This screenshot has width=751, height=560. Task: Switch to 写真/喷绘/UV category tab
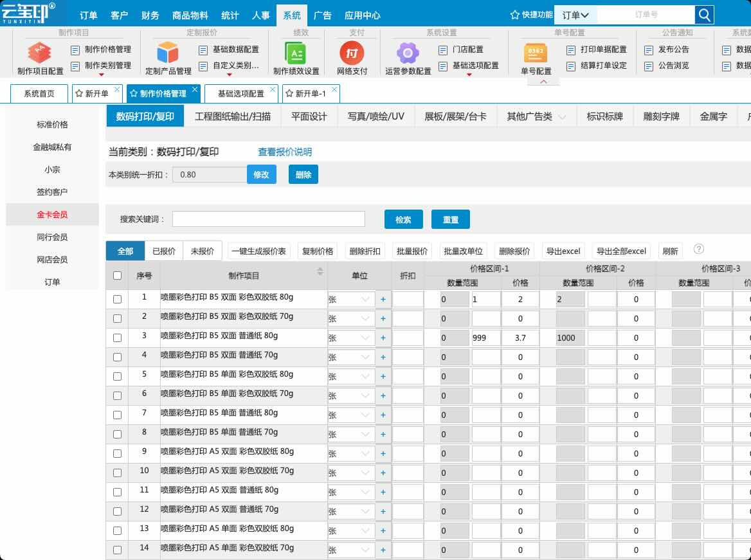tap(376, 116)
